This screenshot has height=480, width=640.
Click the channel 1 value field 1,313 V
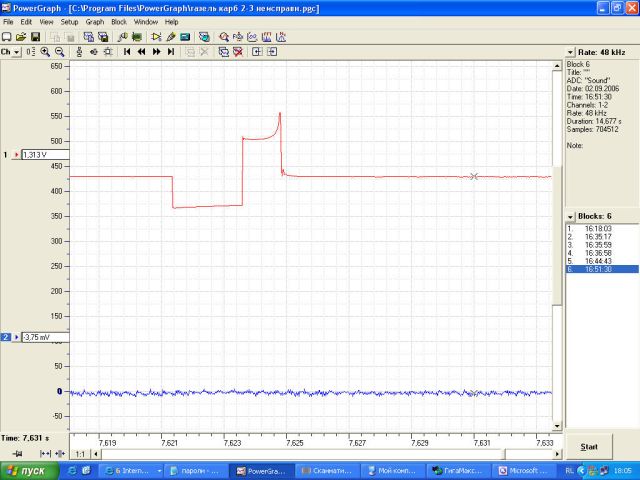tap(45, 155)
